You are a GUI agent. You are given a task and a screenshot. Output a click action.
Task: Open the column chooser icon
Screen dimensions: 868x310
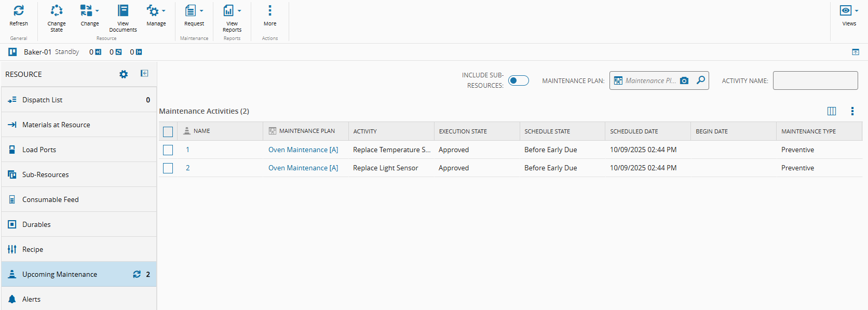click(832, 111)
